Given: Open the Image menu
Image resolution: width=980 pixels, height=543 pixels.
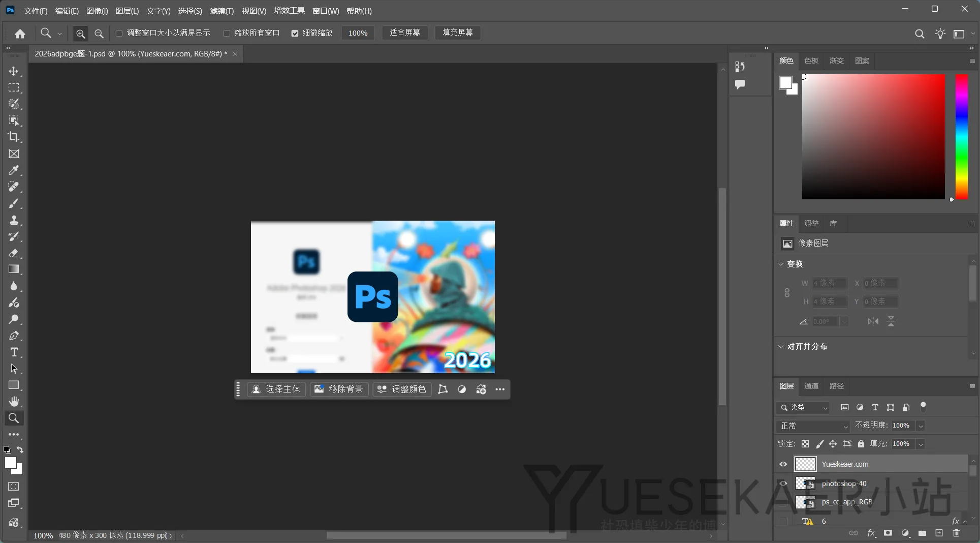Looking at the screenshot, I should [97, 11].
